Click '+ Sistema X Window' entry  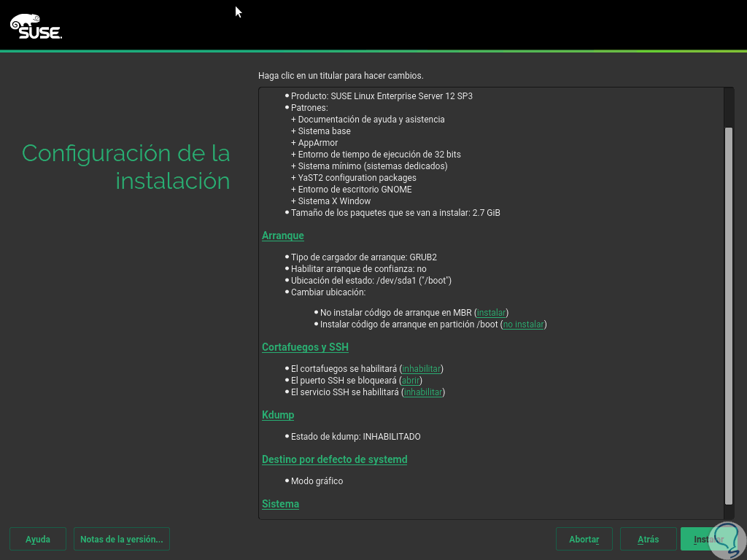[330, 201]
